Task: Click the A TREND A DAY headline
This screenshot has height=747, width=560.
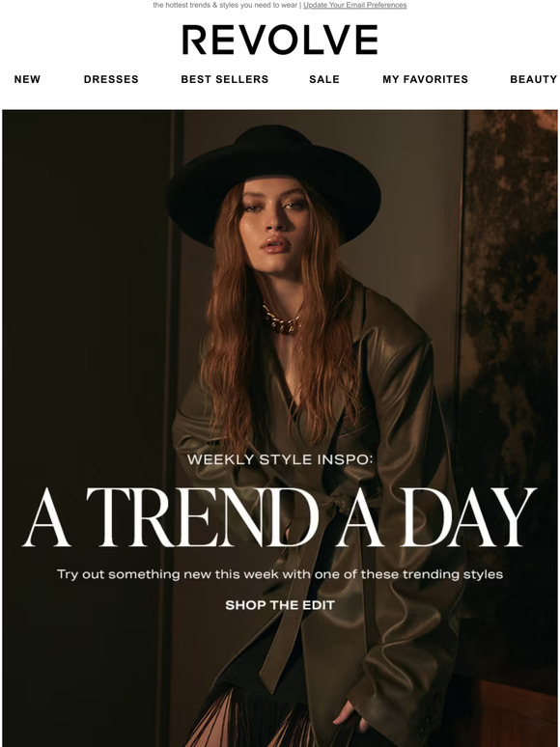Action: tap(280, 518)
